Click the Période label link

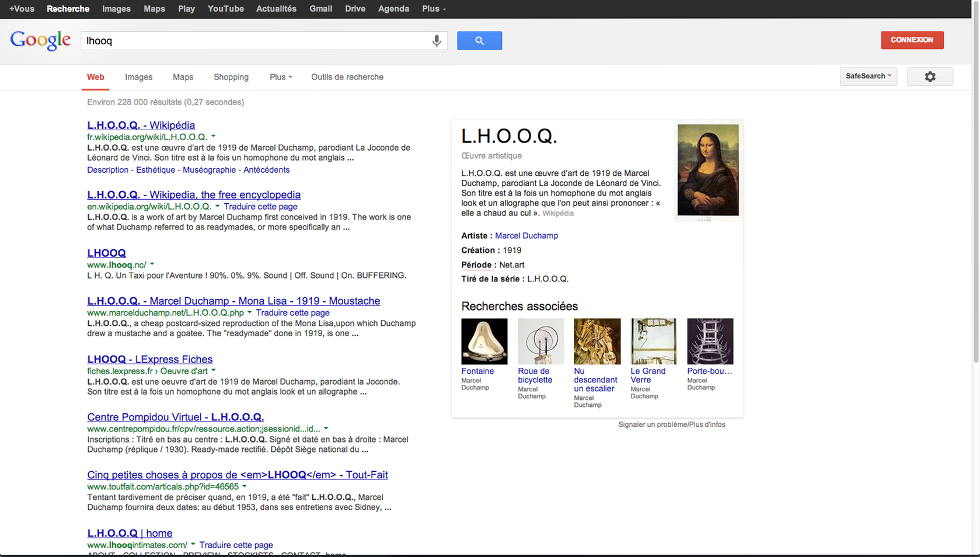476,265
